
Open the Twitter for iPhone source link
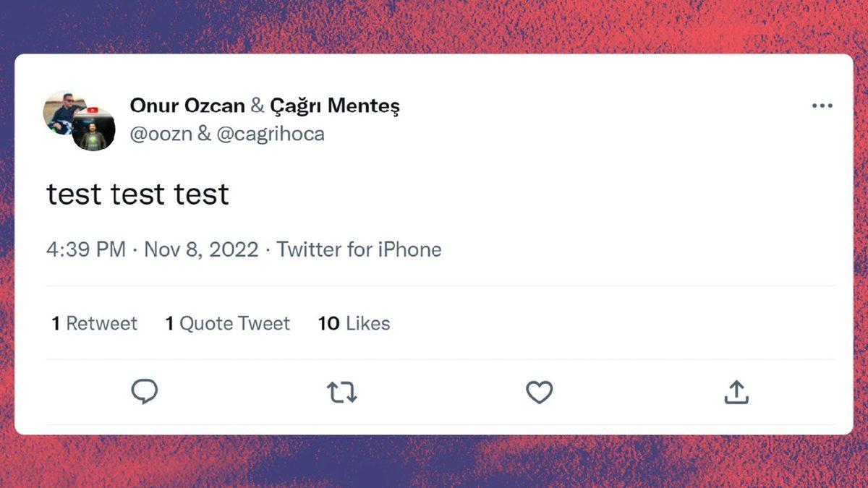click(x=362, y=249)
